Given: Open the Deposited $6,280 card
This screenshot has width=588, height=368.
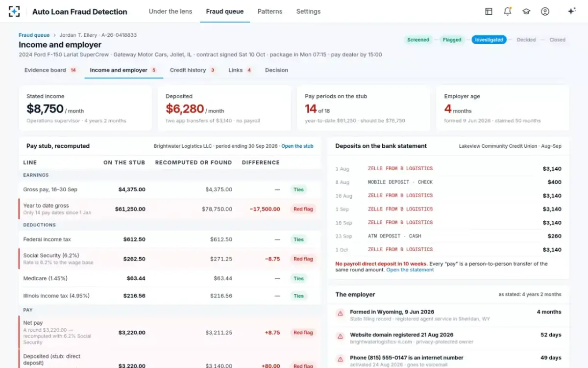Looking at the screenshot, I should point(224,108).
